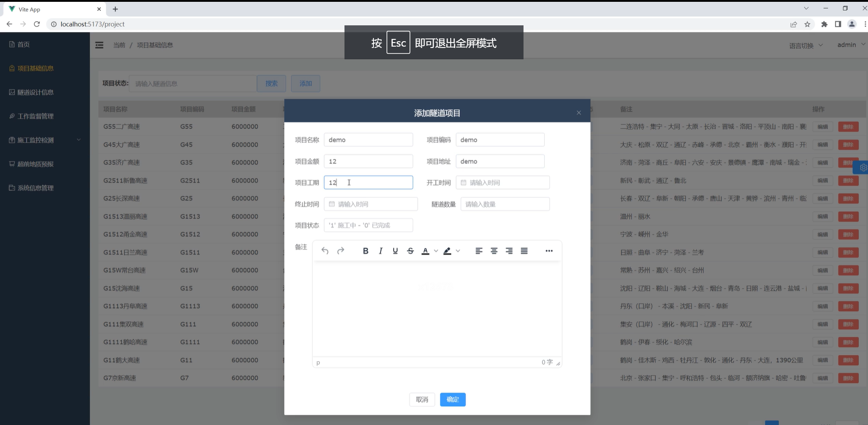Click into the remarks editor text area
The width and height of the screenshot is (868, 425).
click(x=437, y=310)
